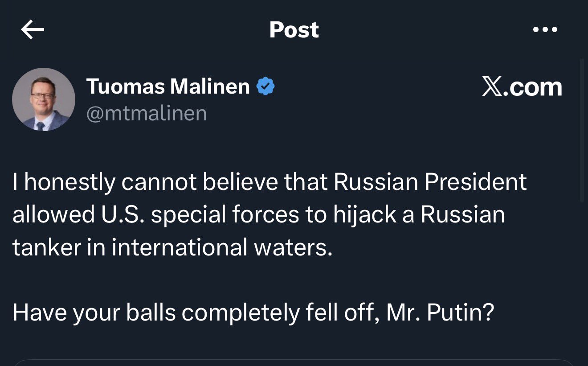The image size is (588, 366).
Task: Click the blue verified badge
Action: pos(265,86)
